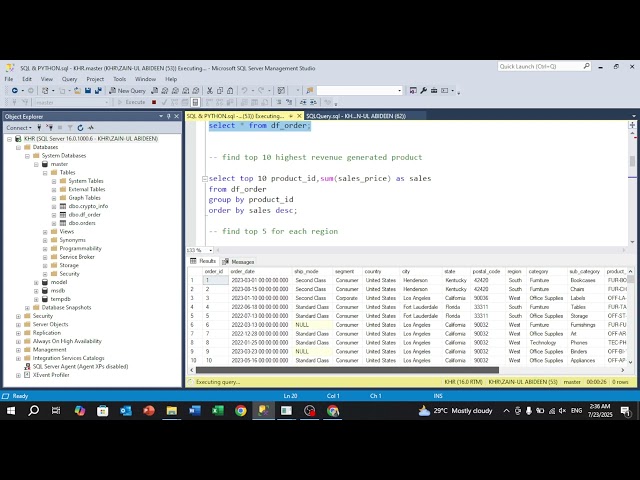Viewport: 640px width, 480px height.
Task: Collapse the Tables folder node
Action: pos(45,173)
